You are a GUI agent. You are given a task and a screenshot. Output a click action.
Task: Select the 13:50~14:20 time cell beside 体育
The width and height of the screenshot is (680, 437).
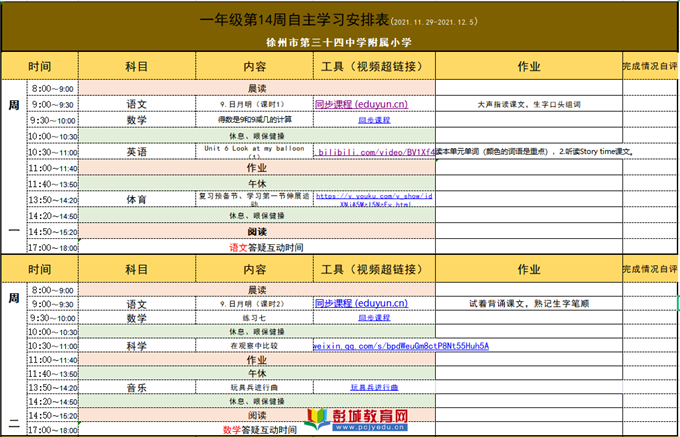point(52,199)
